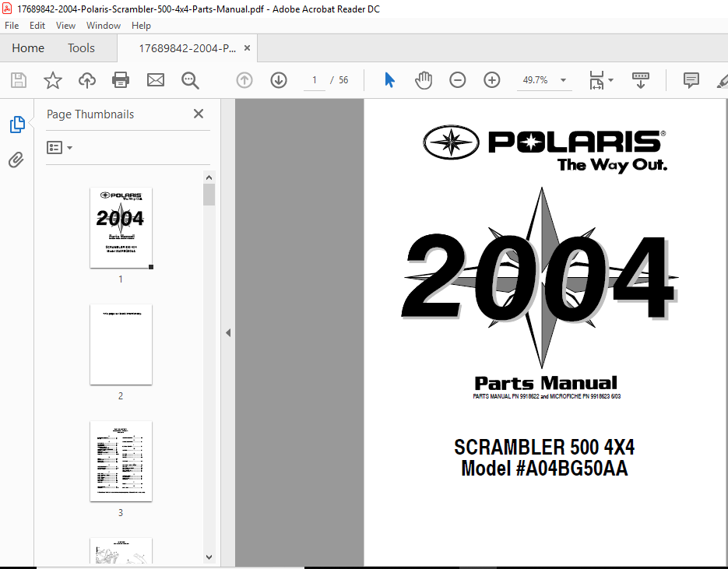Click thumbnails scrollbar up arrow
The width and height of the screenshot is (728, 569).
coord(209,177)
